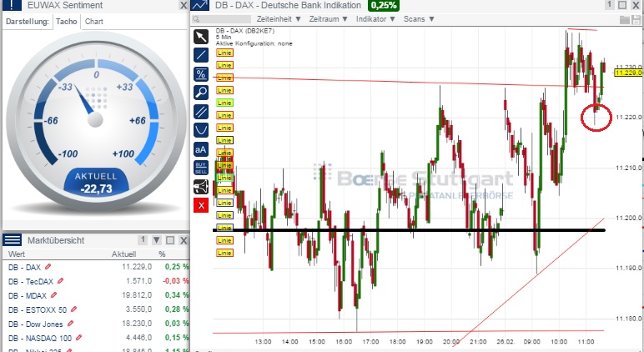
Task: Open the Indikator dropdown
Action: [375, 19]
